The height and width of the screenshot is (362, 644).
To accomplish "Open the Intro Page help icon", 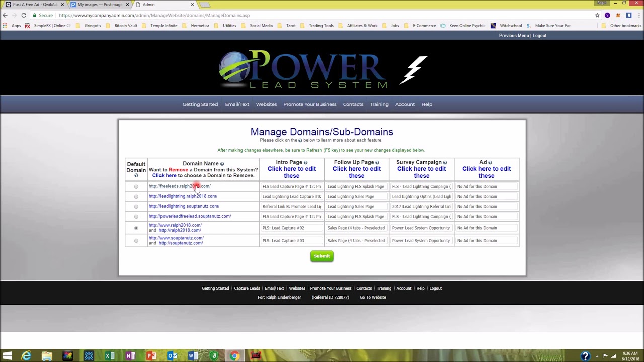I will tap(305, 163).
